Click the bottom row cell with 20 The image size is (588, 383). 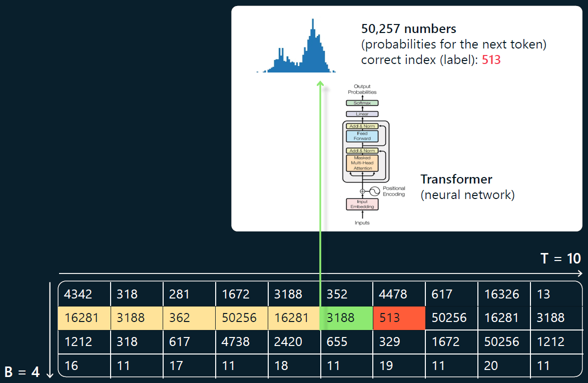(x=503, y=366)
